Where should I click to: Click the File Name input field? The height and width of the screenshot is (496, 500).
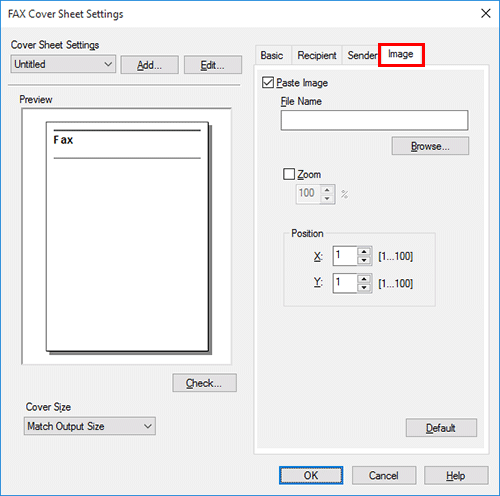point(374,120)
